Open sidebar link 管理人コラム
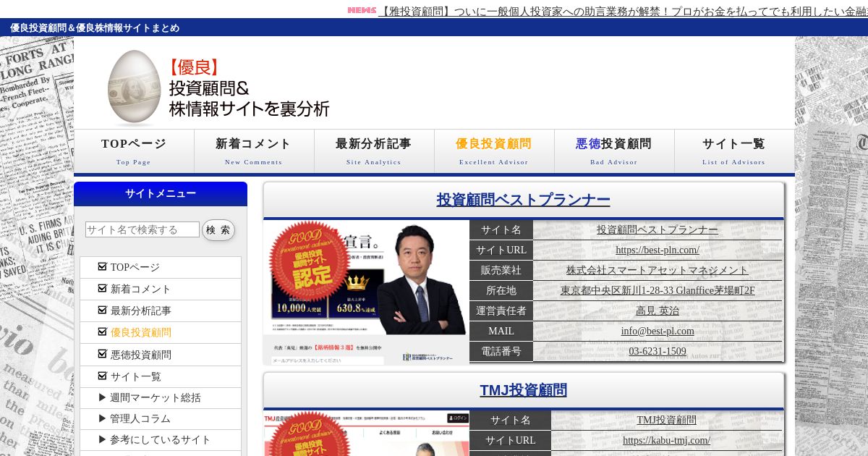Viewport: 868px width, 456px height. 140,418
